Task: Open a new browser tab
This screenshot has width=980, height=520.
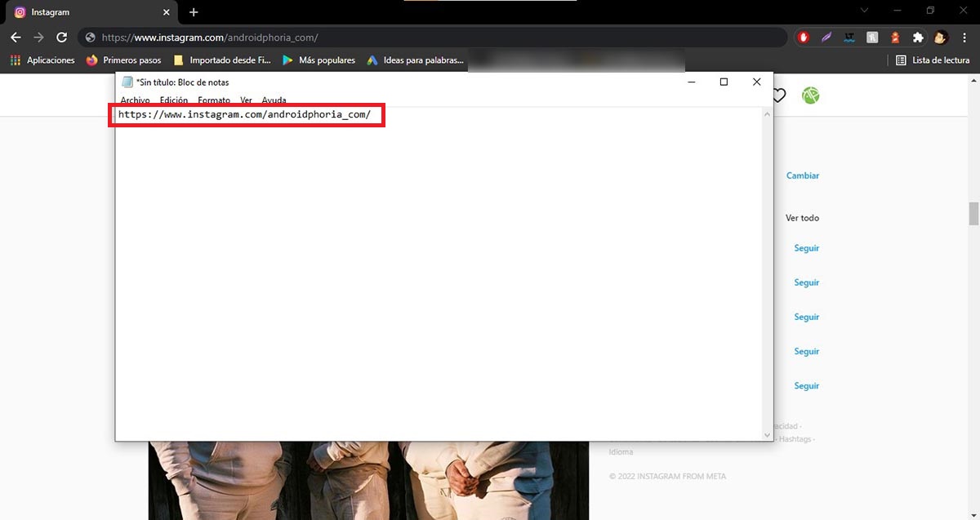Action: point(194,12)
